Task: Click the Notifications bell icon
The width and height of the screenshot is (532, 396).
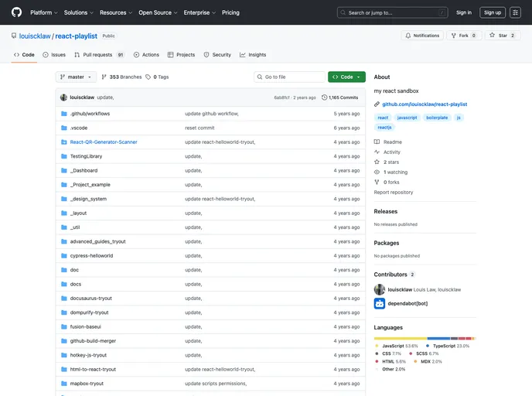Action: 408,36
